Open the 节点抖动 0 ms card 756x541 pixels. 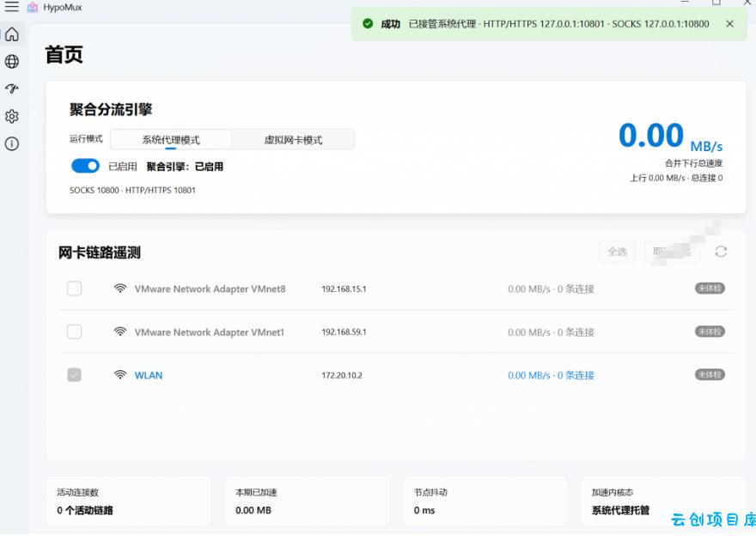coord(485,501)
